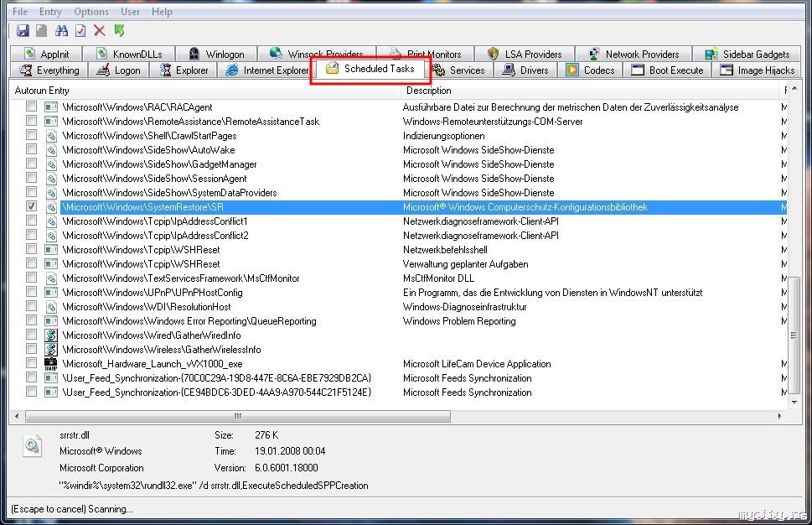This screenshot has width=812, height=525.
Task: Check the Microsoft_Hardware_Launch_vVX1000_exe checkbox
Action: (x=32, y=363)
